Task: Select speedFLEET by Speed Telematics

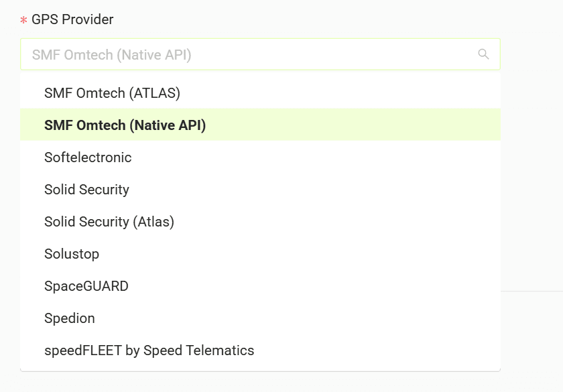Action: point(260,350)
